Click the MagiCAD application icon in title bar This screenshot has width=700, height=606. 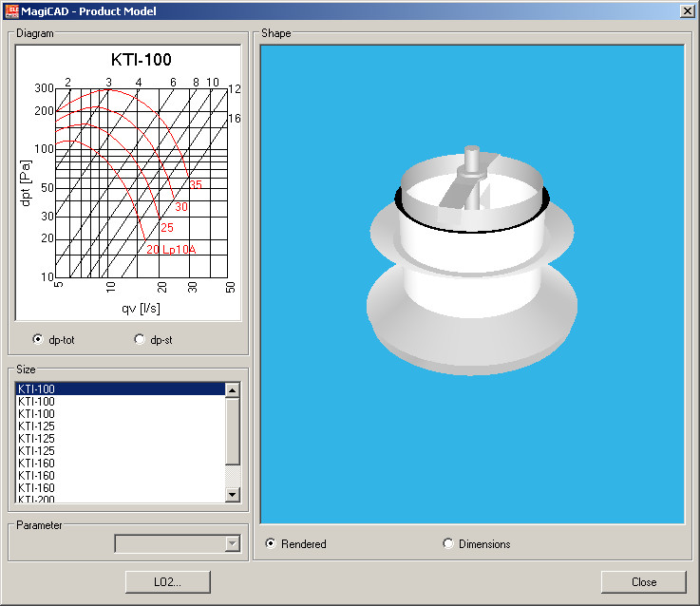[11, 10]
